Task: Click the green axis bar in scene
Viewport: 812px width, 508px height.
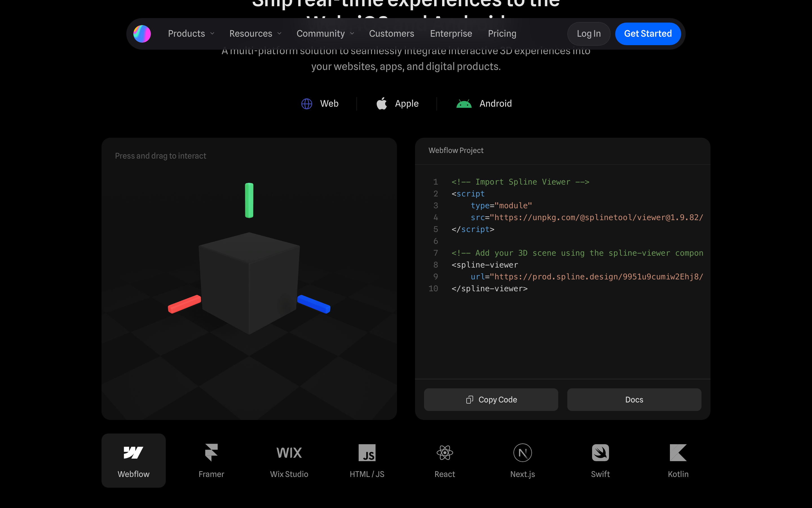Action: click(249, 200)
